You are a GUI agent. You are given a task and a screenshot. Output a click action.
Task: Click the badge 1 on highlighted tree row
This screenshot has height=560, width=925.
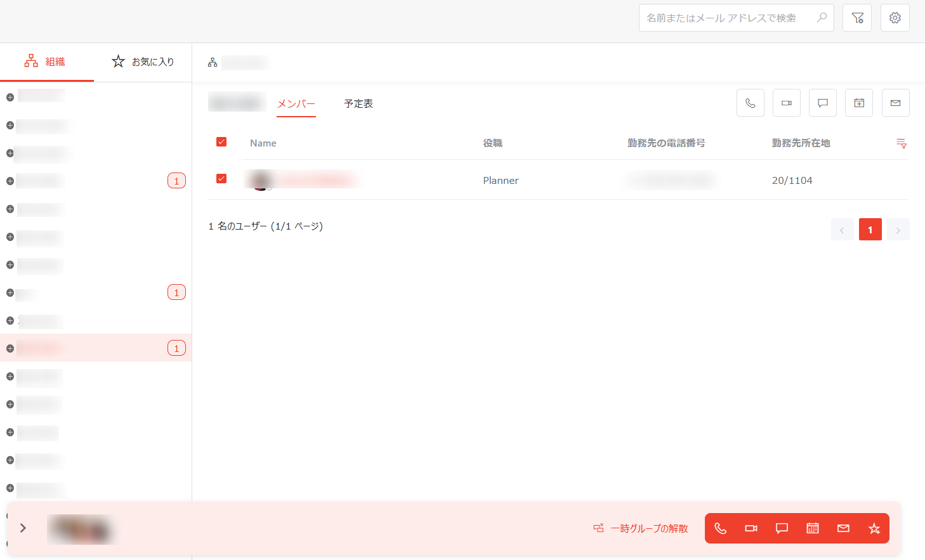(x=176, y=348)
